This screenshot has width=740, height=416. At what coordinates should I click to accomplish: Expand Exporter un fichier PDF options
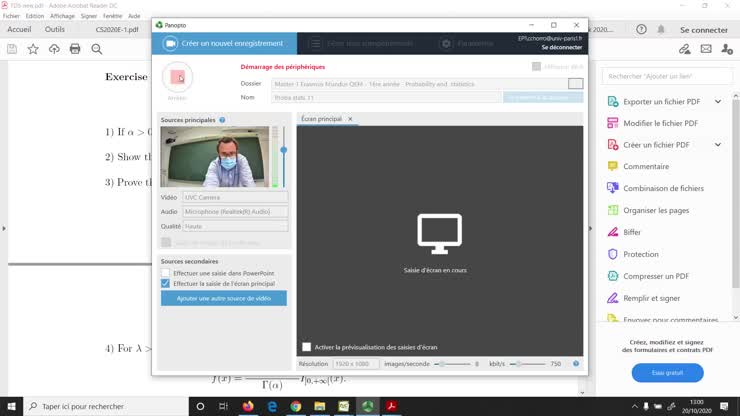pyautogui.click(x=717, y=101)
